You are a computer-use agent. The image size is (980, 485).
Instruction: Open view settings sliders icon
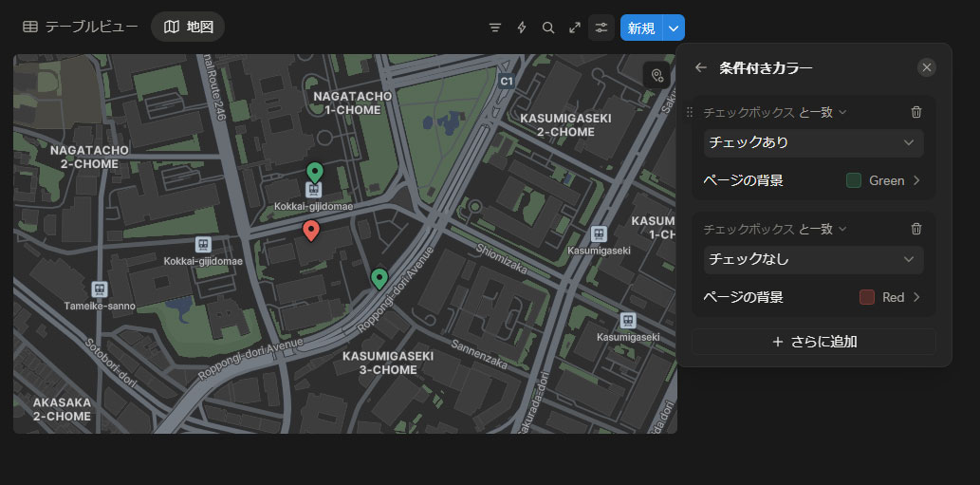(601, 28)
